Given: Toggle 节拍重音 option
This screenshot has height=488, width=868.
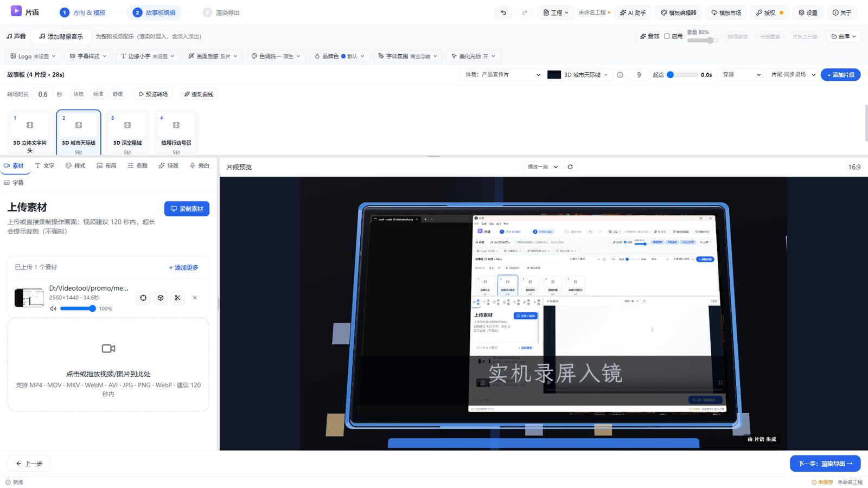Looking at the screenshot, I should tap(770, 37).
